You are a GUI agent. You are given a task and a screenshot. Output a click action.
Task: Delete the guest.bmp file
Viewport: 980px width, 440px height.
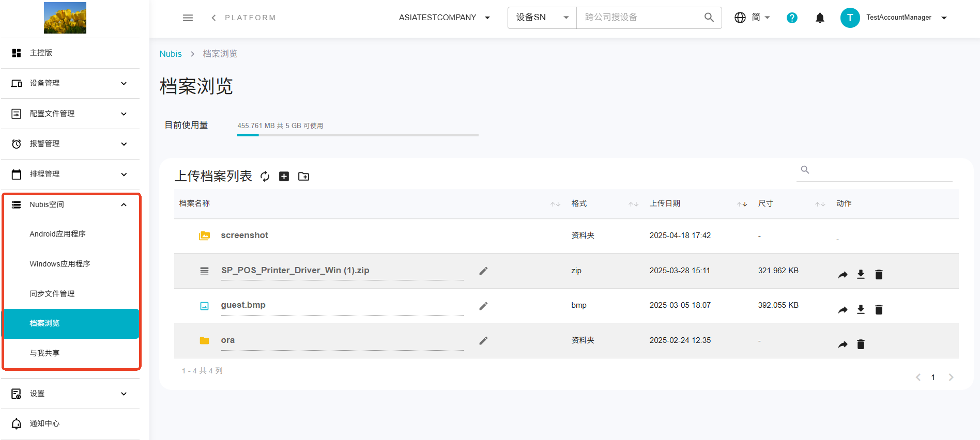[x=879, y=310]
